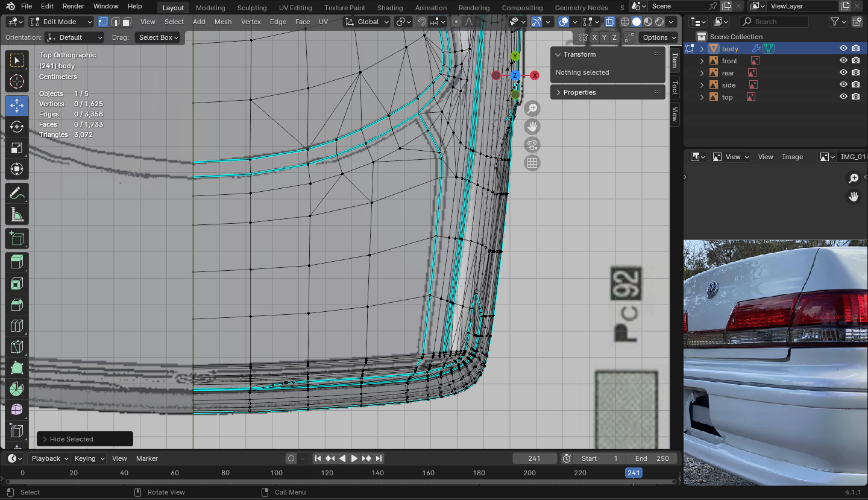Open the Edit Mode dropdown

[x=61, y=22]
